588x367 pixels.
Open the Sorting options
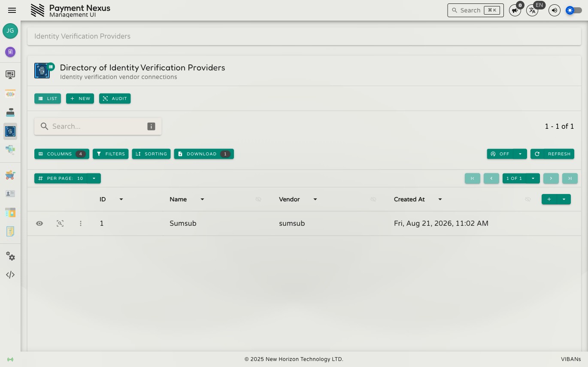151,154
